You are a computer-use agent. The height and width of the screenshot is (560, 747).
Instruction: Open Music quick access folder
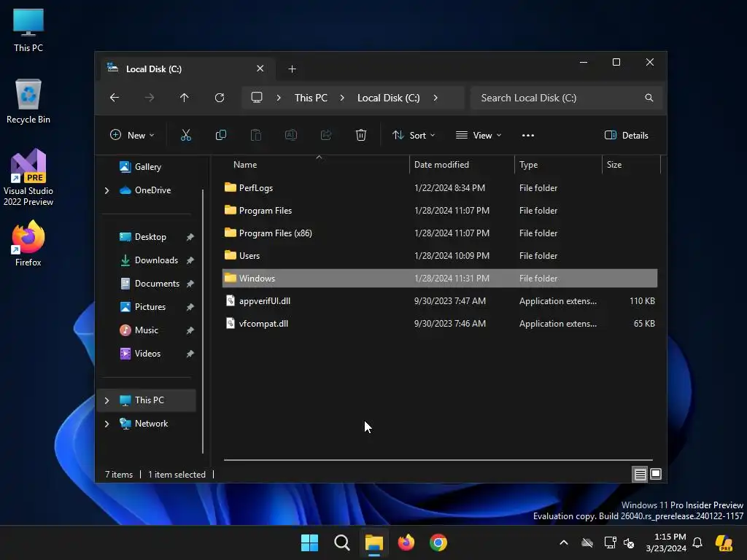pos(146,330)
